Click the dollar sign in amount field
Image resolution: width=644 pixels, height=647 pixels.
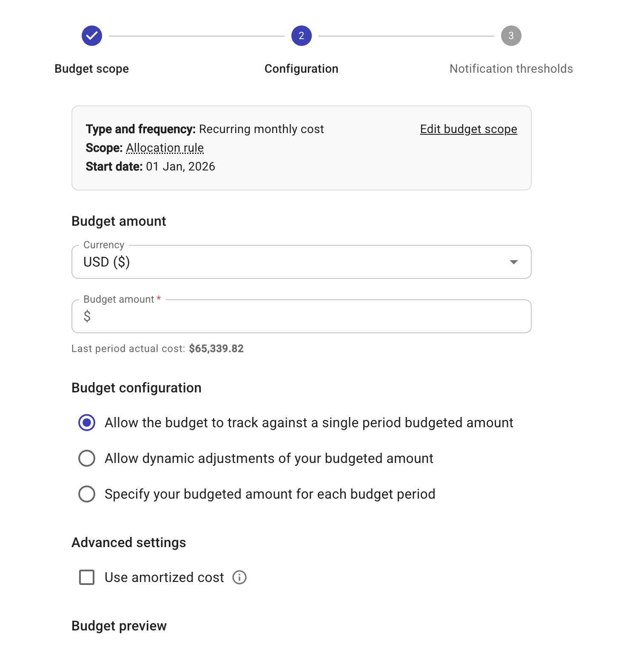pyautogui.click(x=87, y=316)
